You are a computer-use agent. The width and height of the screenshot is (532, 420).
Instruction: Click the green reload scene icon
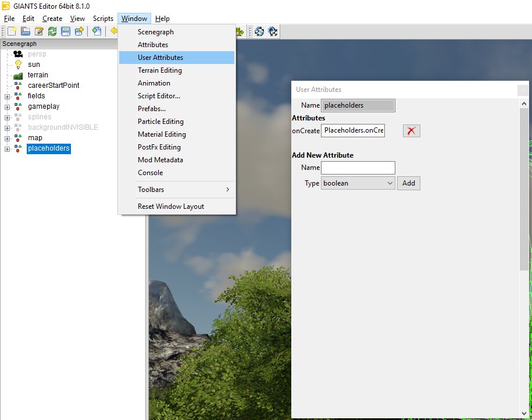[52, 31]
